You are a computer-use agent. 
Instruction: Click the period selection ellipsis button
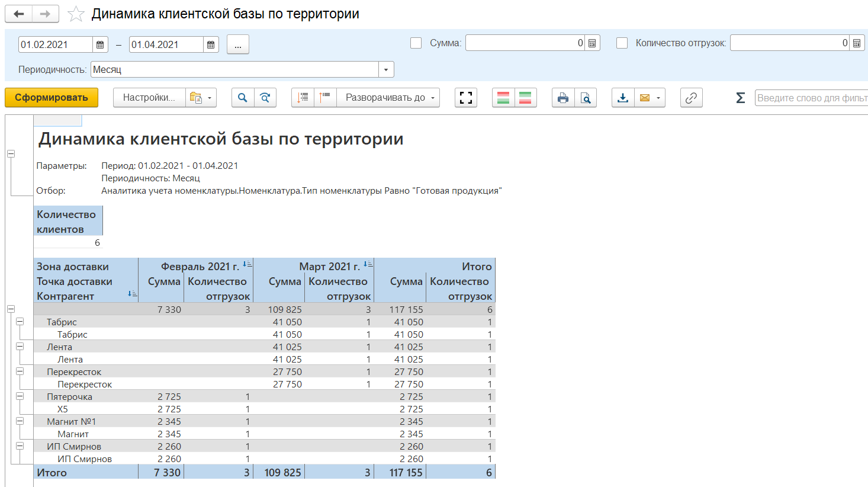(x=237, y=45)
